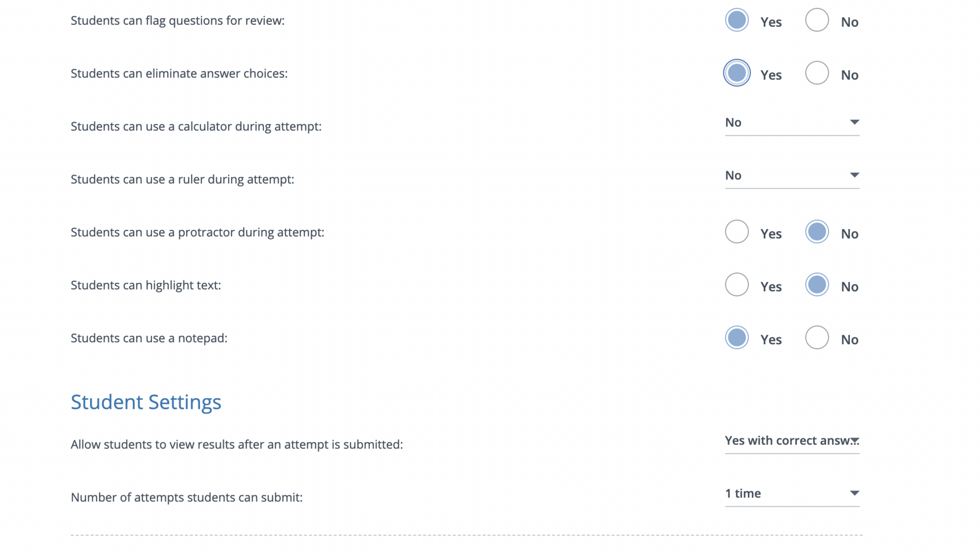Select No for students can highlight text

tap(817, 285)
